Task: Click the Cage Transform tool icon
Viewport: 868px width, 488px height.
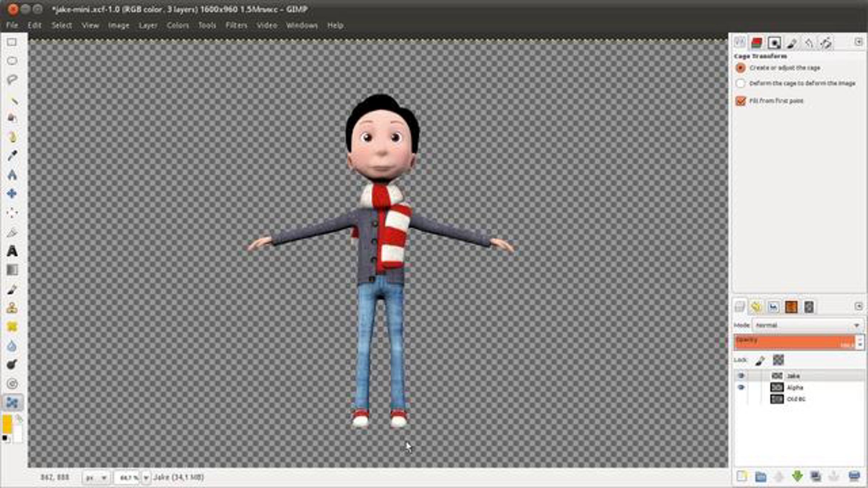Action: coord(12,402)
